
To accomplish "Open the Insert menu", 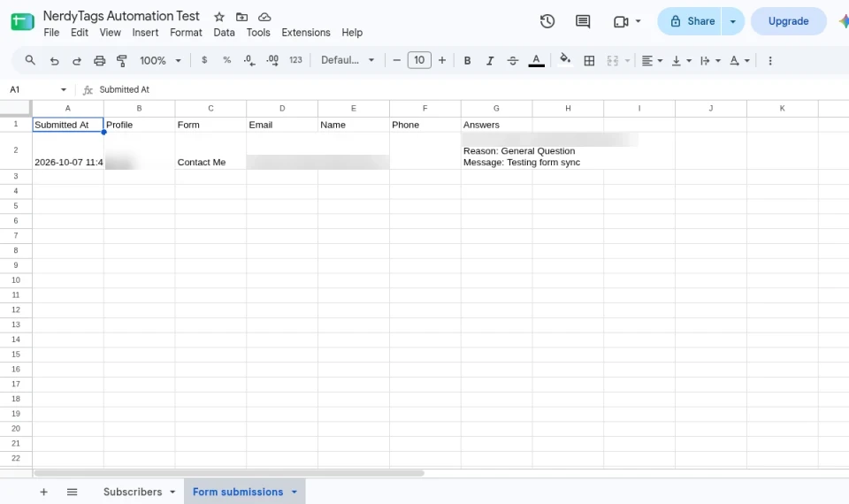I will 145,33.
